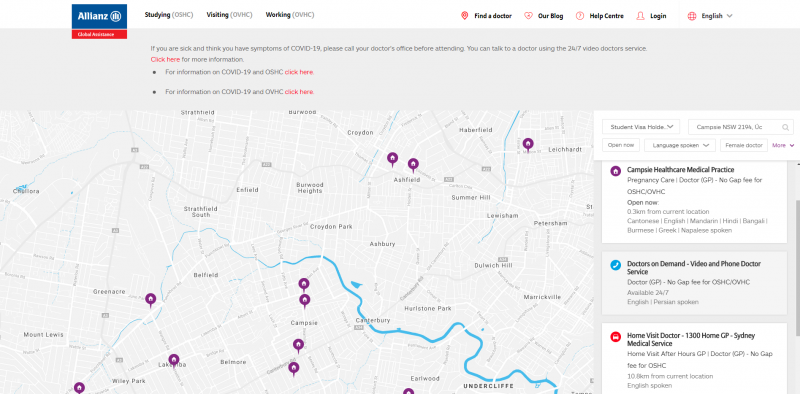
Task: Open the English language selector
Action: (x=710, y=16)
